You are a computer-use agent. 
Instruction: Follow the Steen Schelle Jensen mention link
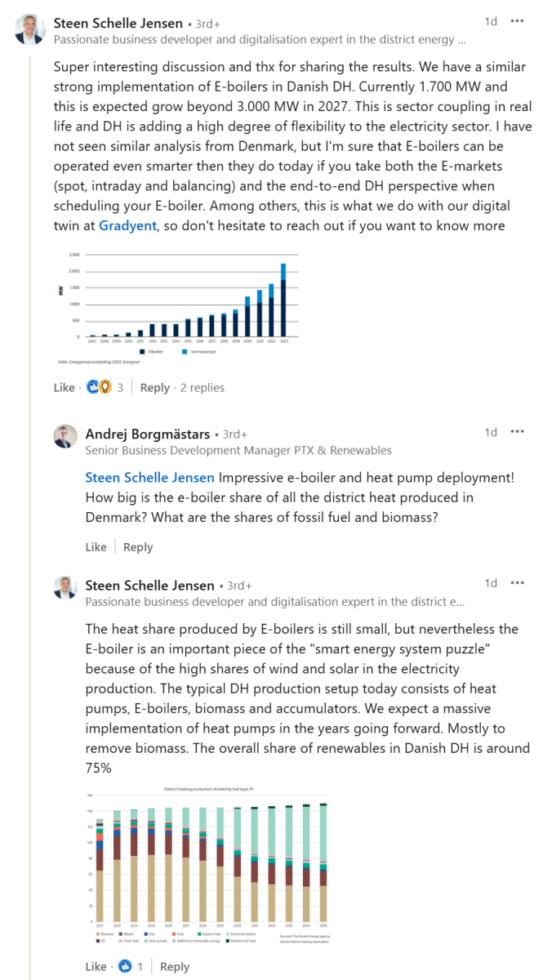[x=149, y=478]
